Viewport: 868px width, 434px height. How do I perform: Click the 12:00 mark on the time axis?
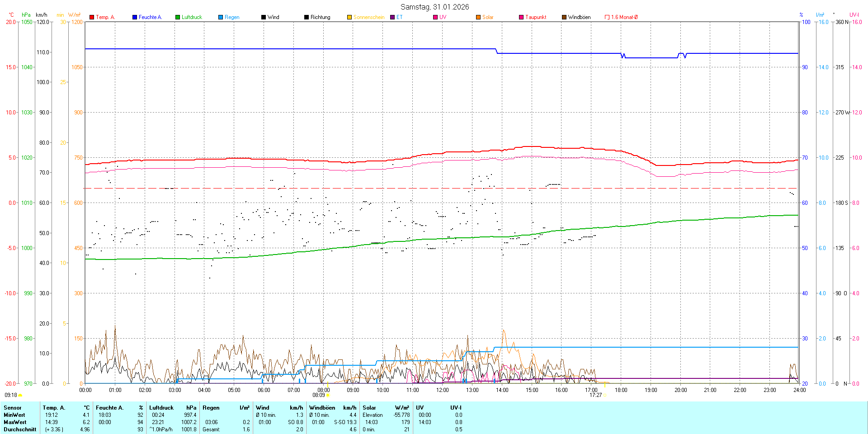coord(442,390)
